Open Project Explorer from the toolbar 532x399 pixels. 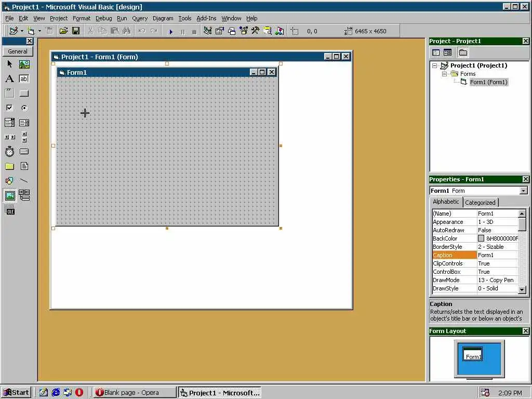pos(208,31)
